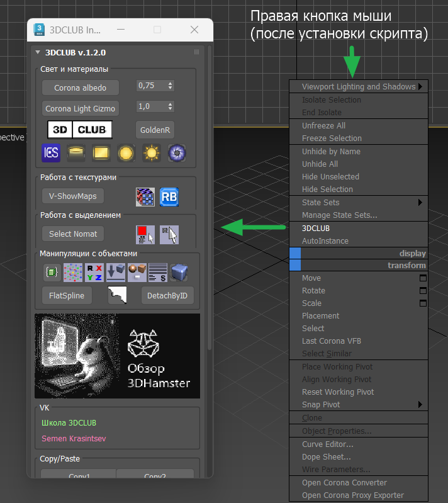
Task: Choose Select Similar menu entry
Action: 359,354
